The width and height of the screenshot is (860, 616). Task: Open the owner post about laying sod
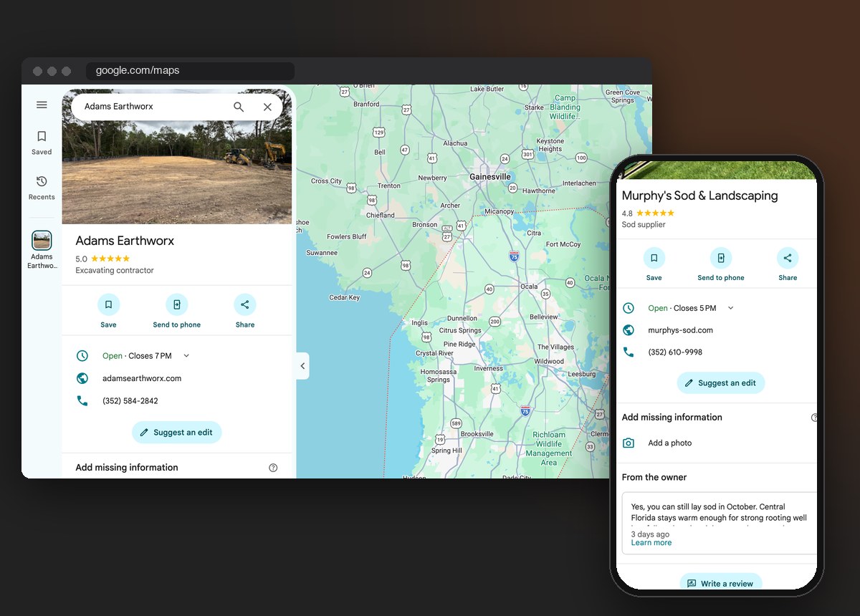click(720, 523)
